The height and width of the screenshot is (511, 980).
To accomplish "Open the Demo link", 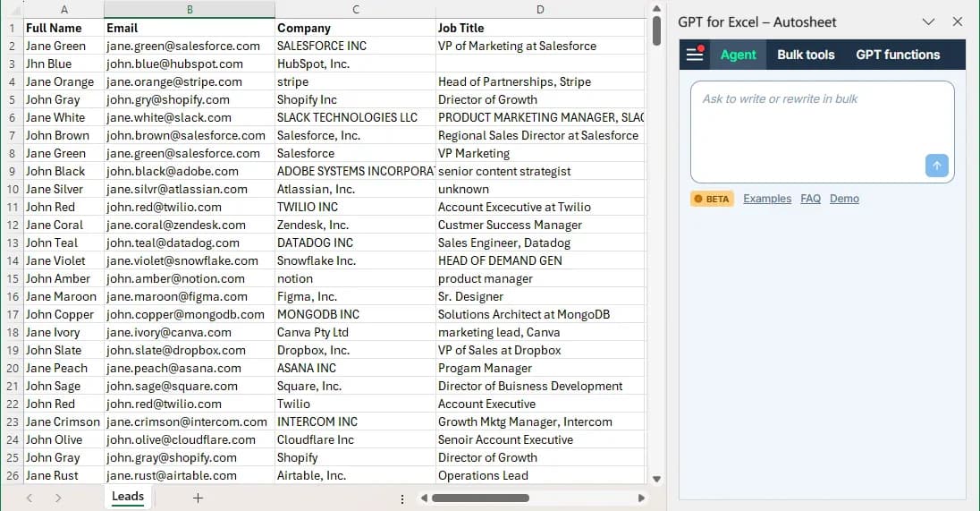I will point(844,199).
